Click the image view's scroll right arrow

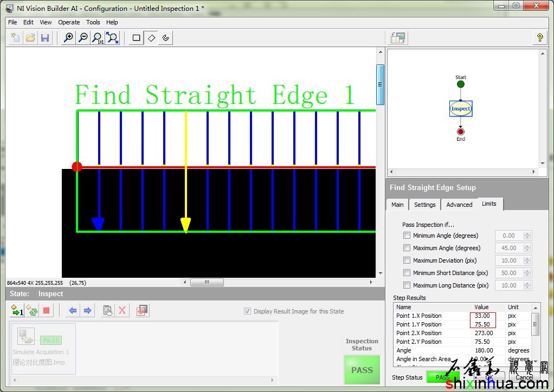click(x=371, y=282)
